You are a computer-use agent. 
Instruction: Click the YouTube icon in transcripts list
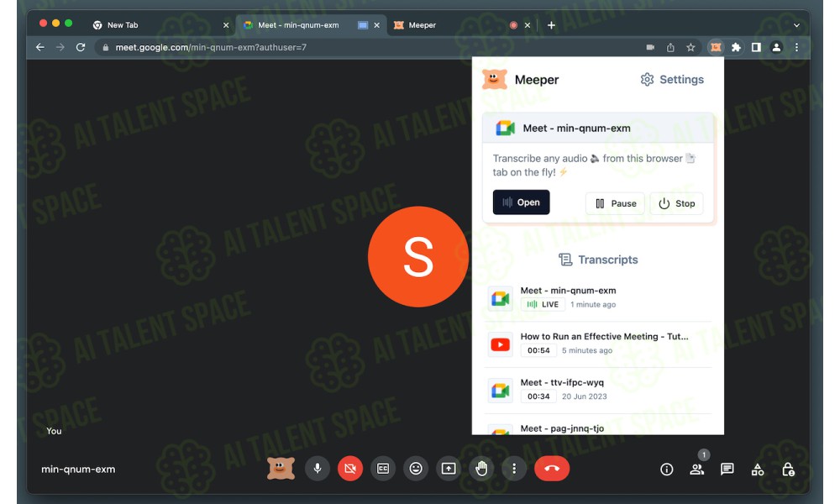(x=501, y=344)
